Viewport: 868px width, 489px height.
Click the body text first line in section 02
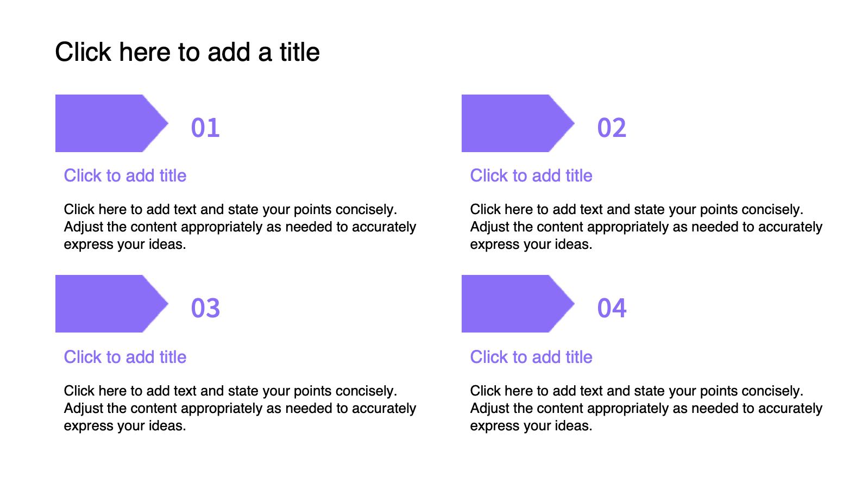(637, 209)
